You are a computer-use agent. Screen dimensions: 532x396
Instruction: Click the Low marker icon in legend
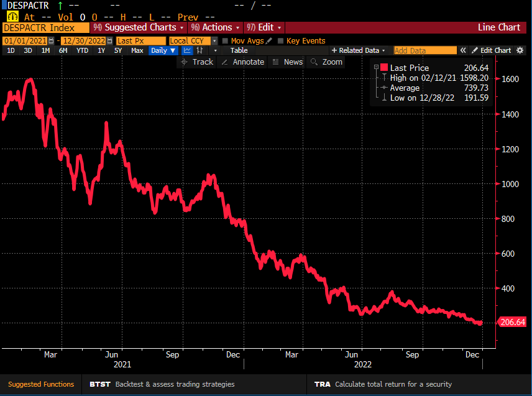coord(384,98)
